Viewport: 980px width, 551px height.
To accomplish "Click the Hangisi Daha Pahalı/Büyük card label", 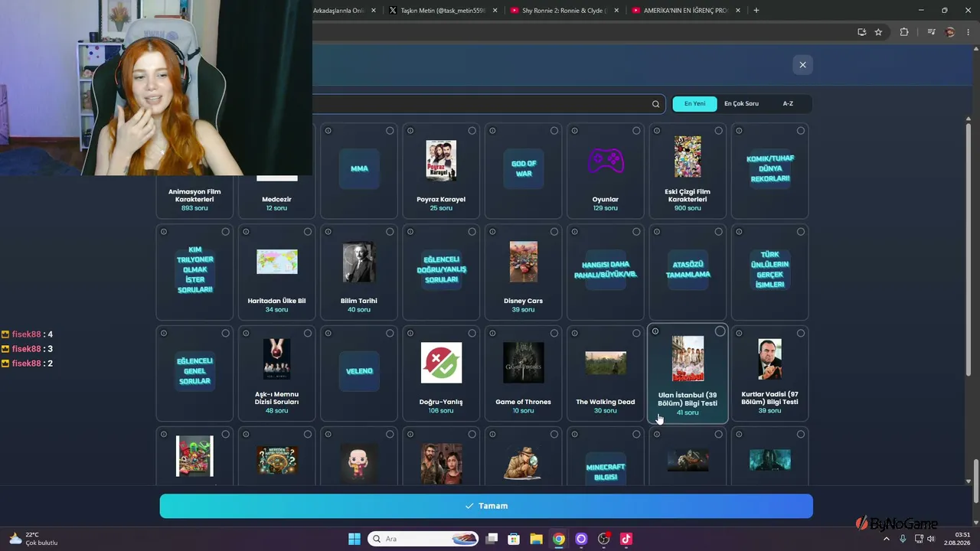I will tap(606, 269).
